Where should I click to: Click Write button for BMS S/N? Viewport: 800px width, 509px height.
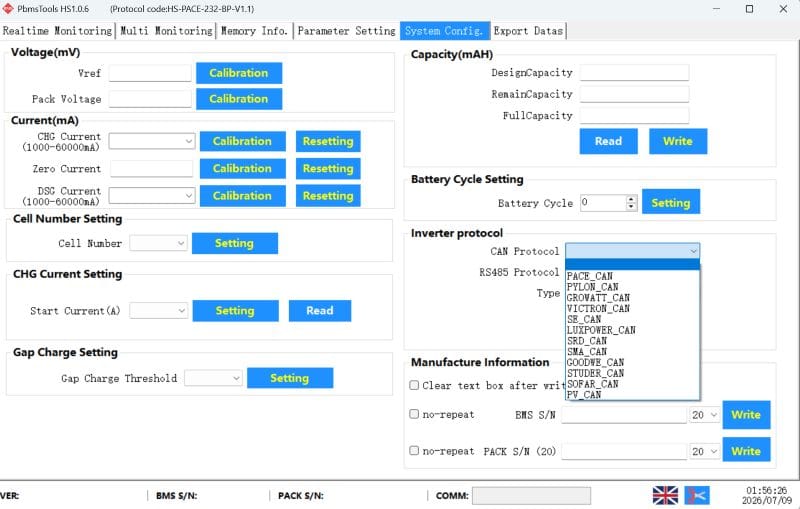(746, 415)
